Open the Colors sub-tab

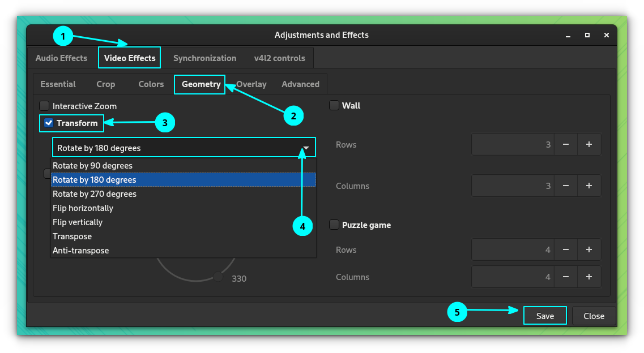(151, 84)
